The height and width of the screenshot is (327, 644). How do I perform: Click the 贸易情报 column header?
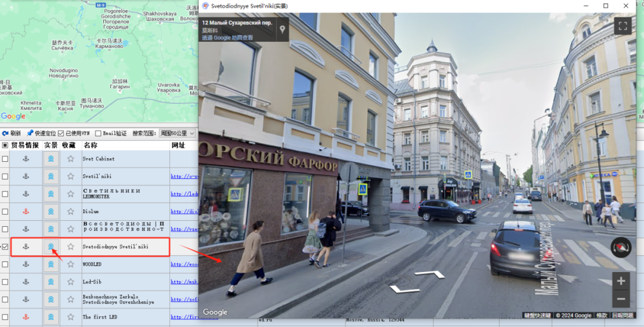point(26,145)
